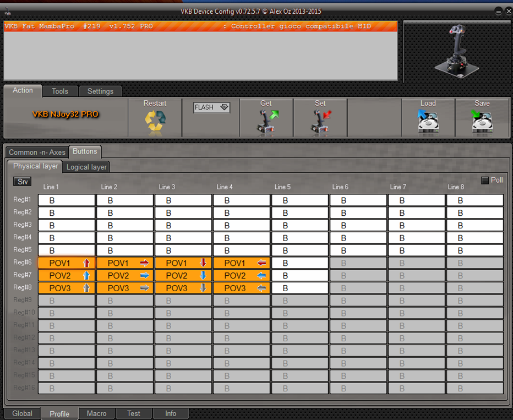Click the Reg#6 row label
513x420 pixels.
(x=23, y=262)
